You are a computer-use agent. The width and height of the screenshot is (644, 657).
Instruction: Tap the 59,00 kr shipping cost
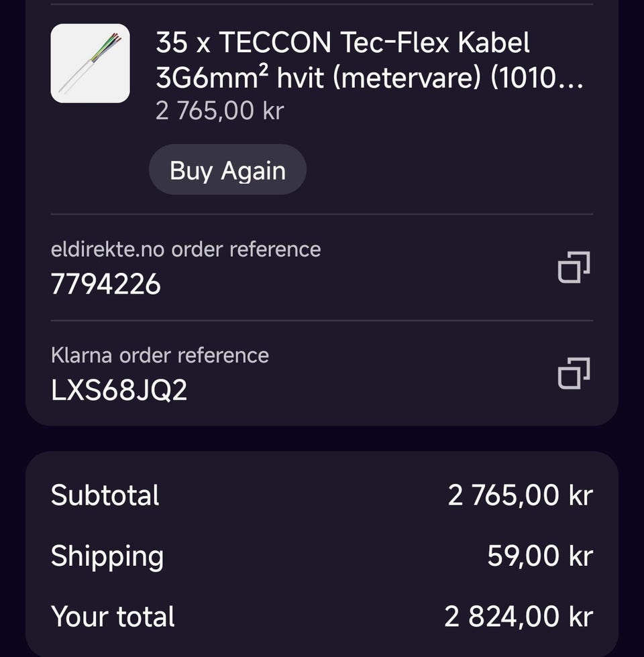point(539,556)
